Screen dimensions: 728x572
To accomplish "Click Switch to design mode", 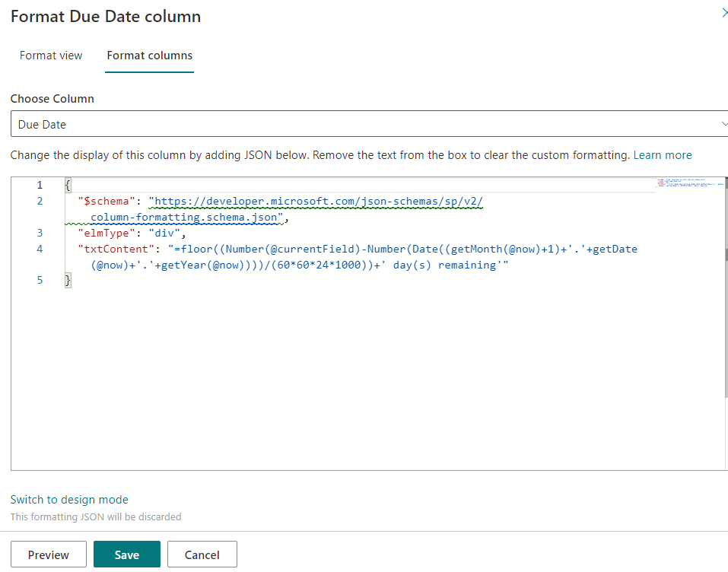I will (69, 500).
